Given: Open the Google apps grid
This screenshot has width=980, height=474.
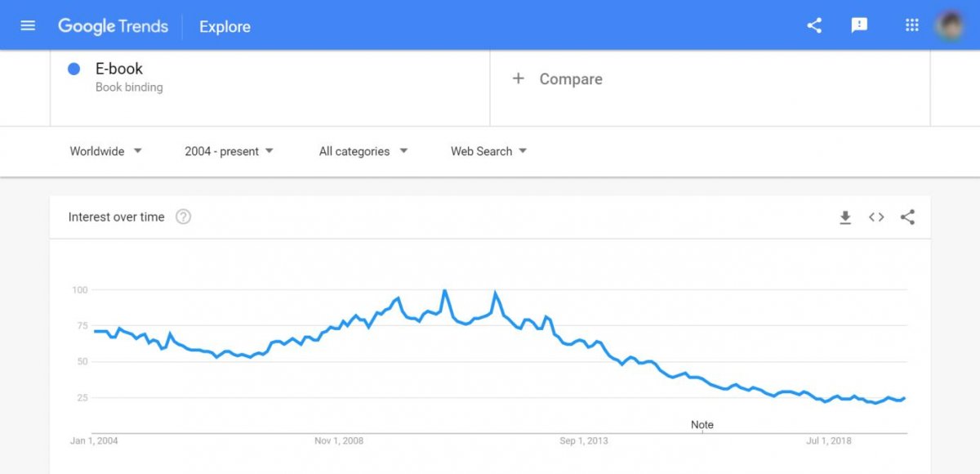Looking at the screenshot, I should pyautogui.click(x=912, y=25).
